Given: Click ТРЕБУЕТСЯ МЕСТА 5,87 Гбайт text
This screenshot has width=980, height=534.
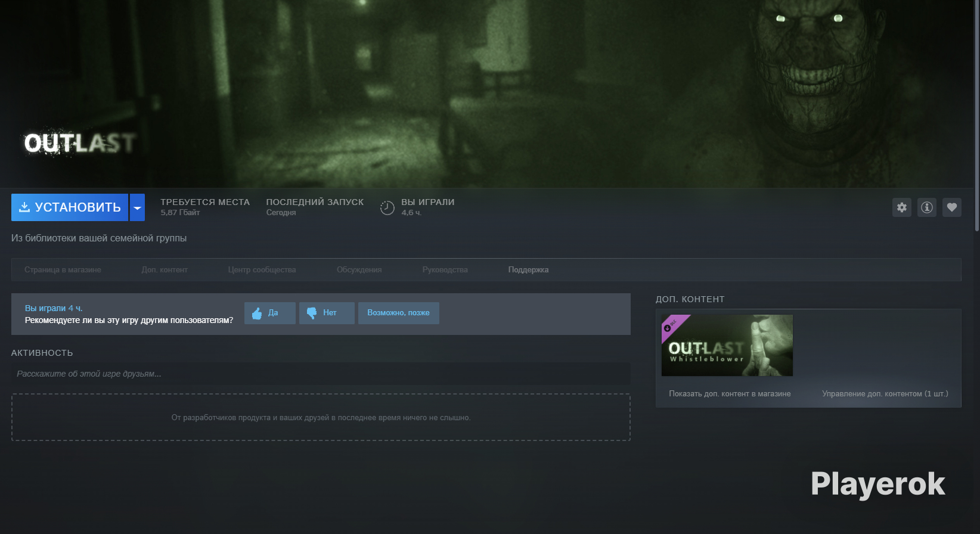Looking at the screenshot, I should pyautogui.click(x=205, y=207).
